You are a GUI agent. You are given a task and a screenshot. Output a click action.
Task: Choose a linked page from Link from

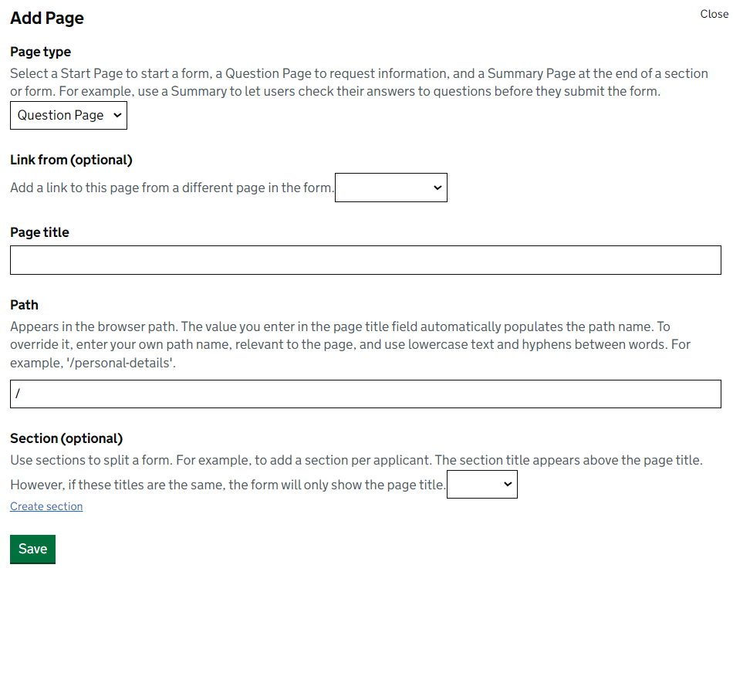click(390, 187)
